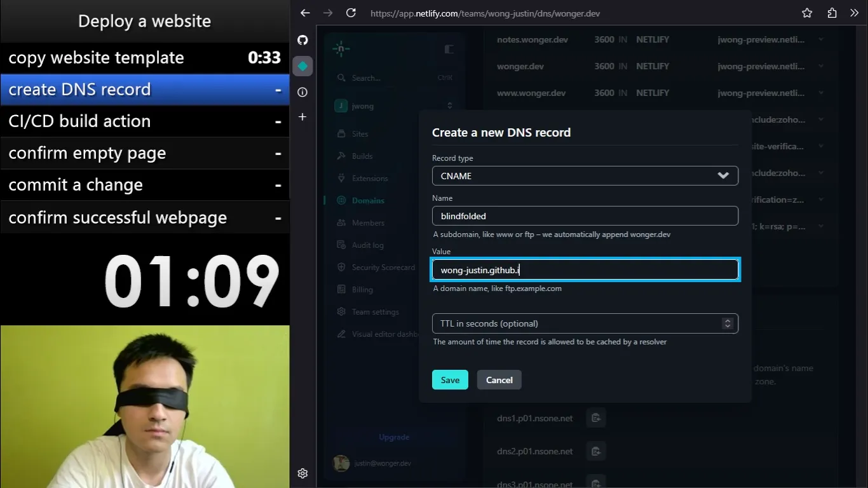The width and height of the screenshot is (868, 488).
Task: Select the Netlify diamond sidebar icon
Action: click(x=302, y=66)
